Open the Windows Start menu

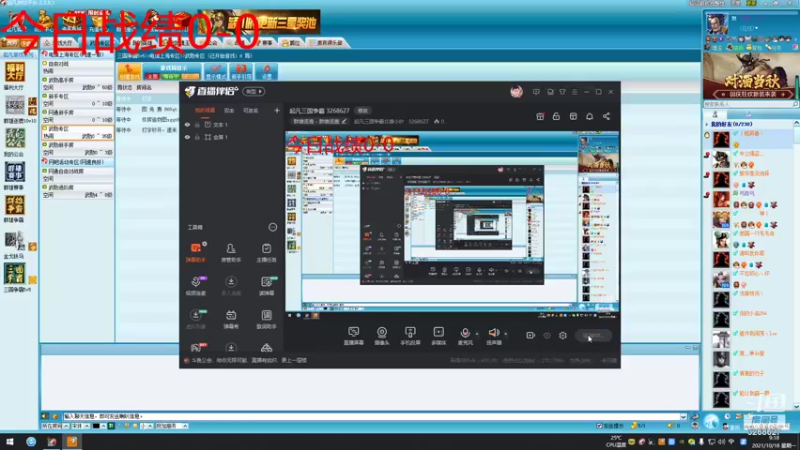click(x=9, y=442)
